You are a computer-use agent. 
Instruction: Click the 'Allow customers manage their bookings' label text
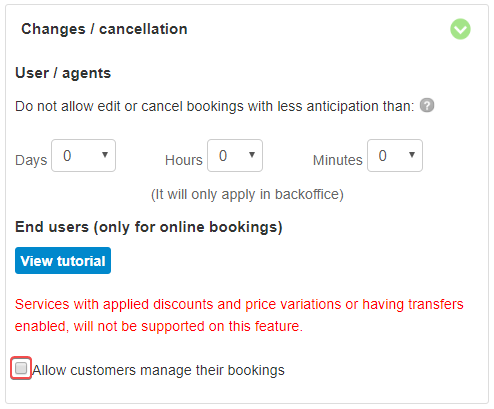point(158,370)
